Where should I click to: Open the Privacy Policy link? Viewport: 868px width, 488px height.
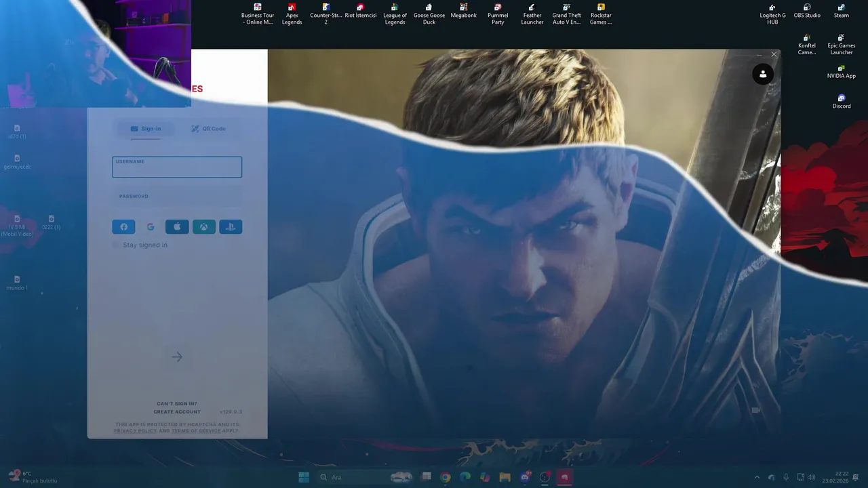135,431
